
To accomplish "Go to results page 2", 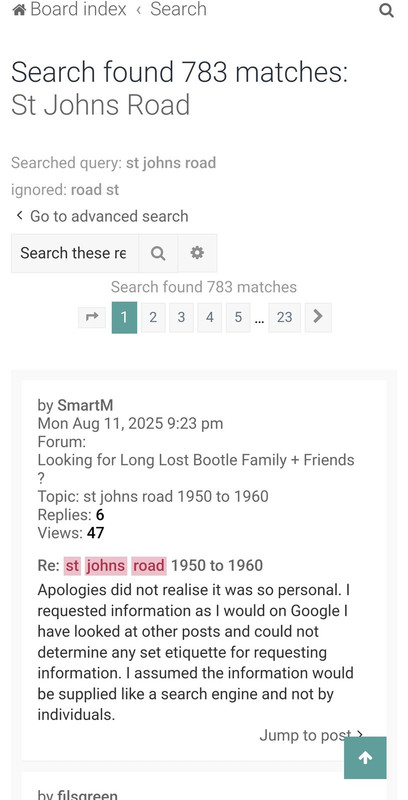I will (x=153, y=317).
